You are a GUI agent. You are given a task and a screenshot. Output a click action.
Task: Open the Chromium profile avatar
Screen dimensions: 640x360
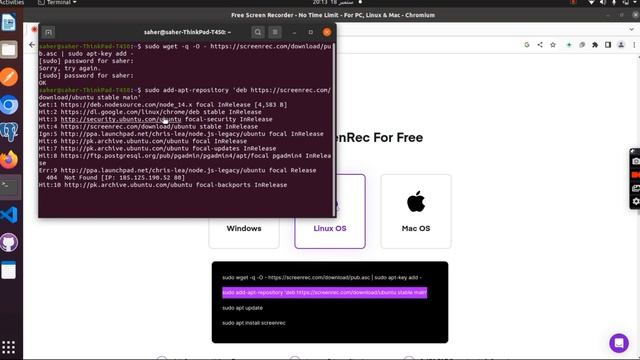pos(621,45)
